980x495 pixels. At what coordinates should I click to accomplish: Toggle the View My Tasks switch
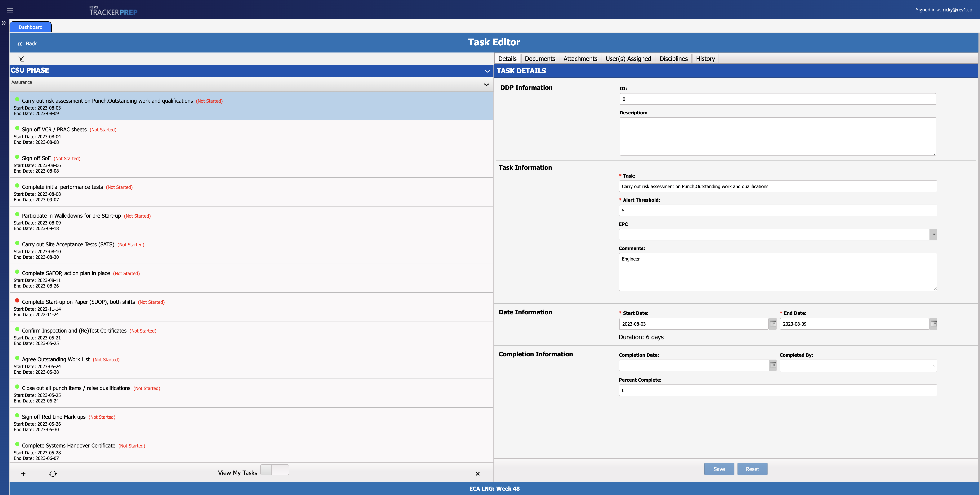point(274,470)
